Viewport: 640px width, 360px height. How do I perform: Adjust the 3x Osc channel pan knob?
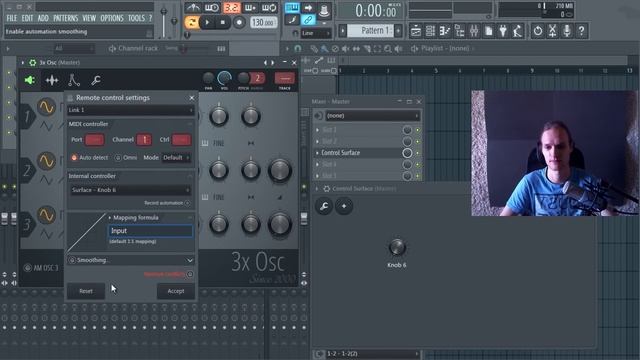[208, 78]
